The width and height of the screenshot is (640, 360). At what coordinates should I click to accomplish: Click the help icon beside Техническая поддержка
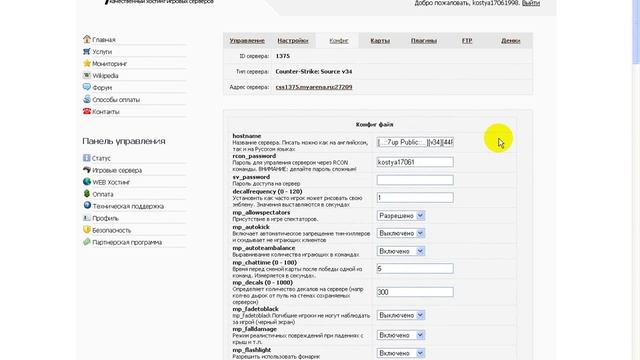pos(87,206)
